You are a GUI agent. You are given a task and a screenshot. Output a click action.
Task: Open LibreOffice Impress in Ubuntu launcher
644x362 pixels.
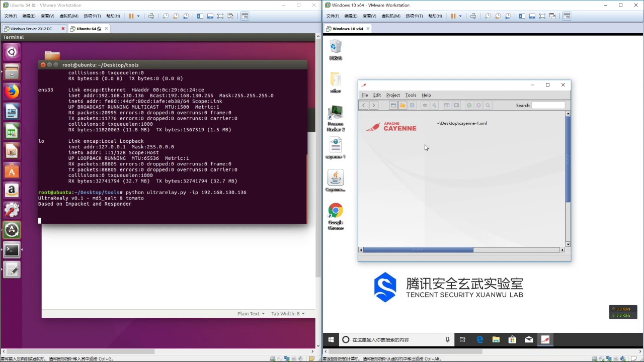[x=12, y=151]
